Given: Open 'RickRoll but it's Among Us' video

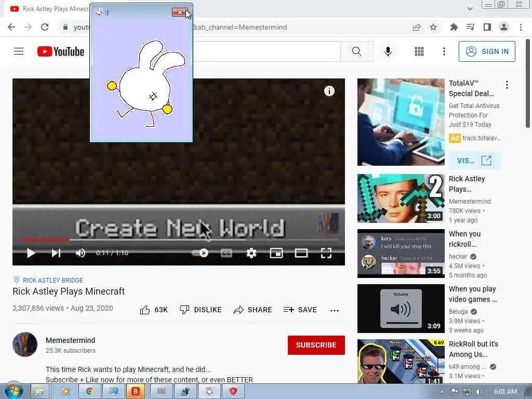Looking at the screenshot, I should pyautogui.click(x=401, y=362).
